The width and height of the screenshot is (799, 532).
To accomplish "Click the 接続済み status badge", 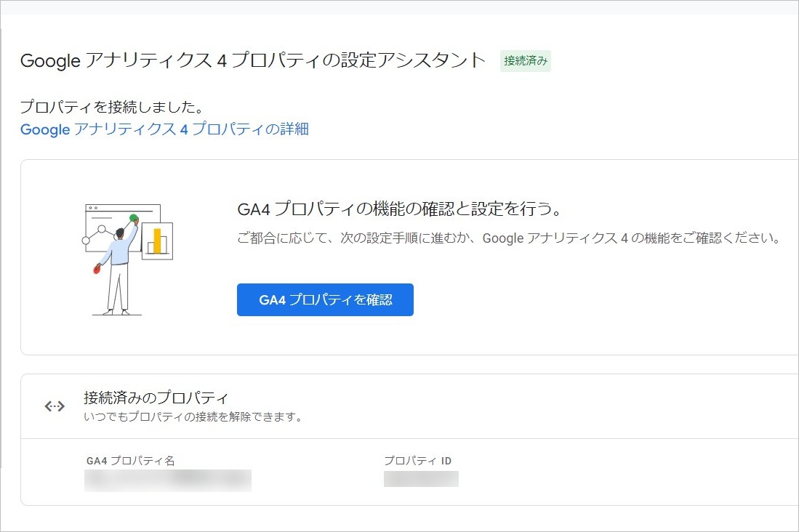I will pos(526,60).
